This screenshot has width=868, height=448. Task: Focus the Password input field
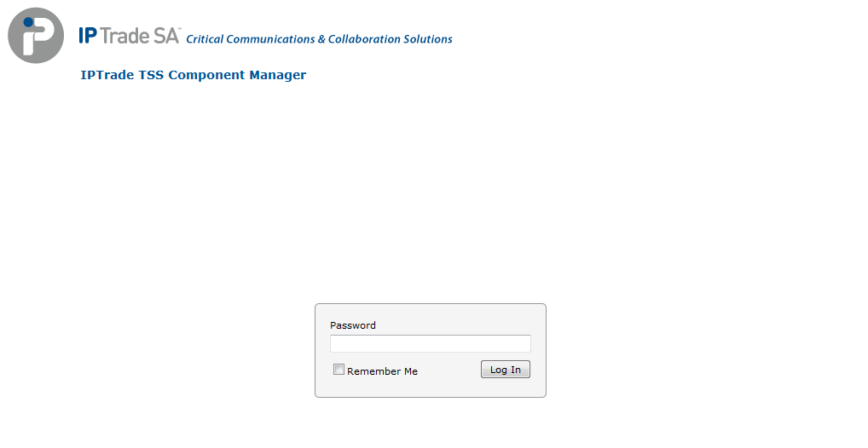click(430, 343)
